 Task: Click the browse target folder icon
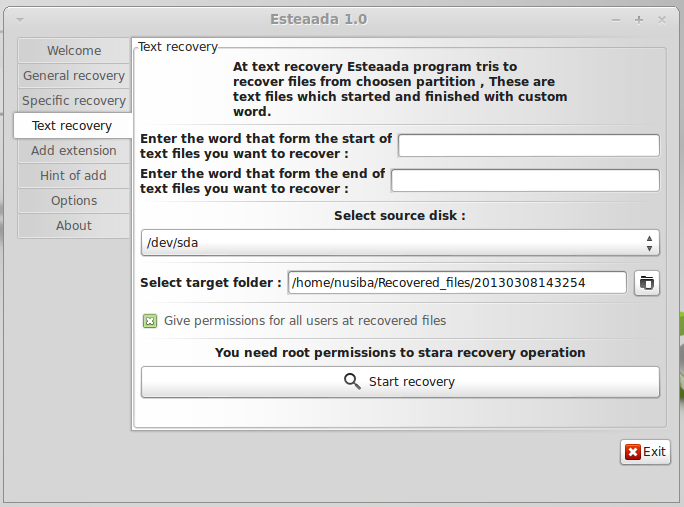click(x=647, y=283)
